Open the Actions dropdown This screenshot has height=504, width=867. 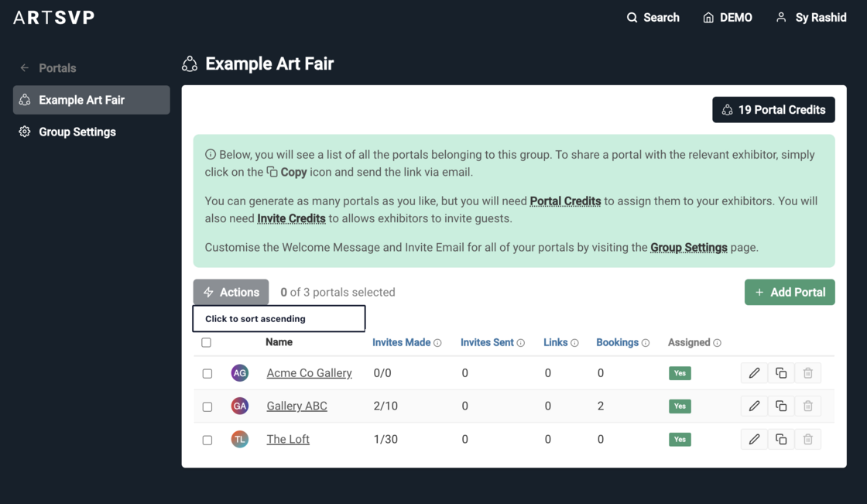[x=231, y=292]
